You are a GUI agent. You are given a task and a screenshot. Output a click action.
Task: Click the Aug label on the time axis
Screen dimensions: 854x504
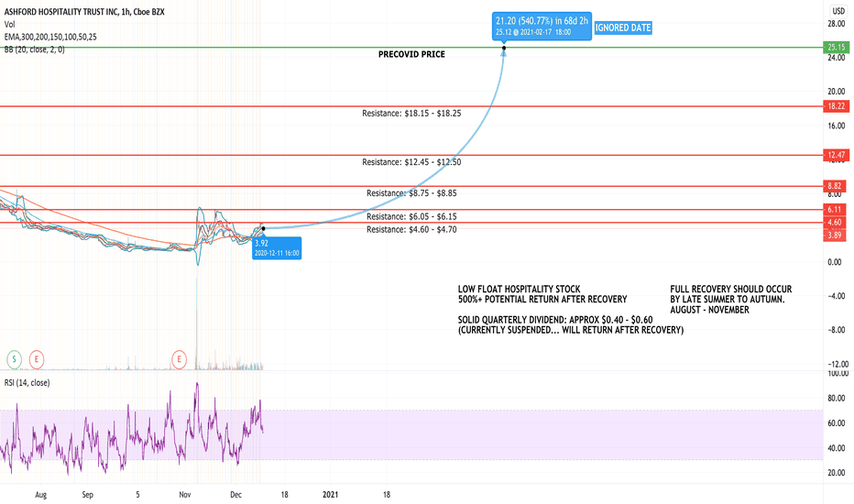click(41, 495)
